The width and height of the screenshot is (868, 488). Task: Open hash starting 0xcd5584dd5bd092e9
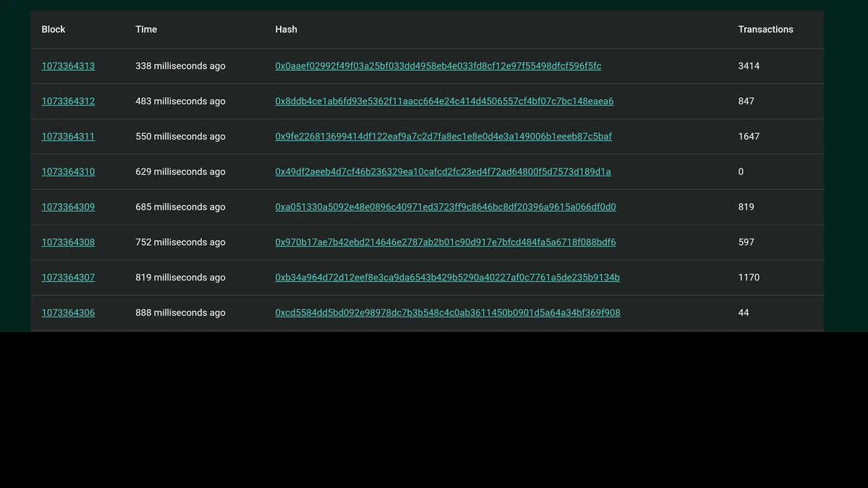(448, 312)
